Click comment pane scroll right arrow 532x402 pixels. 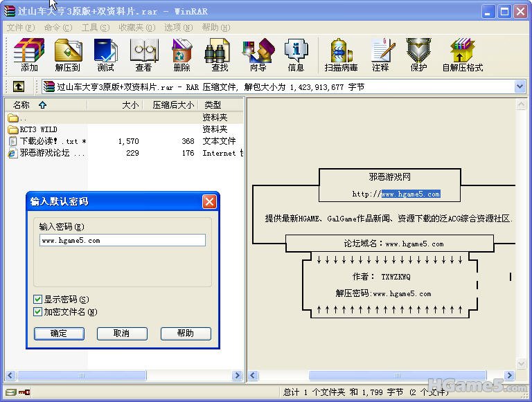coord(509,375)
